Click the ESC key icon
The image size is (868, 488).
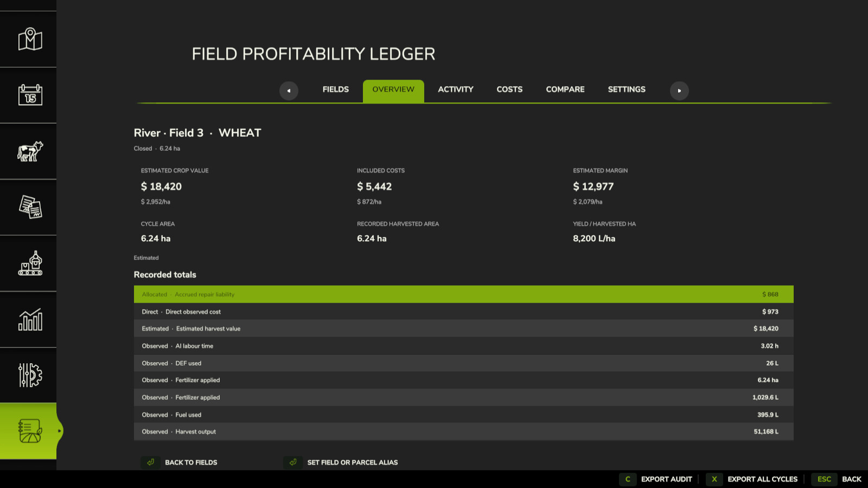[x=824, y=479]
